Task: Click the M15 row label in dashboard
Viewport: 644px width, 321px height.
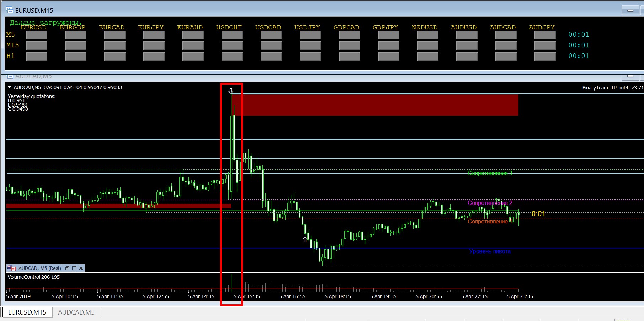Action: (12, 45)
